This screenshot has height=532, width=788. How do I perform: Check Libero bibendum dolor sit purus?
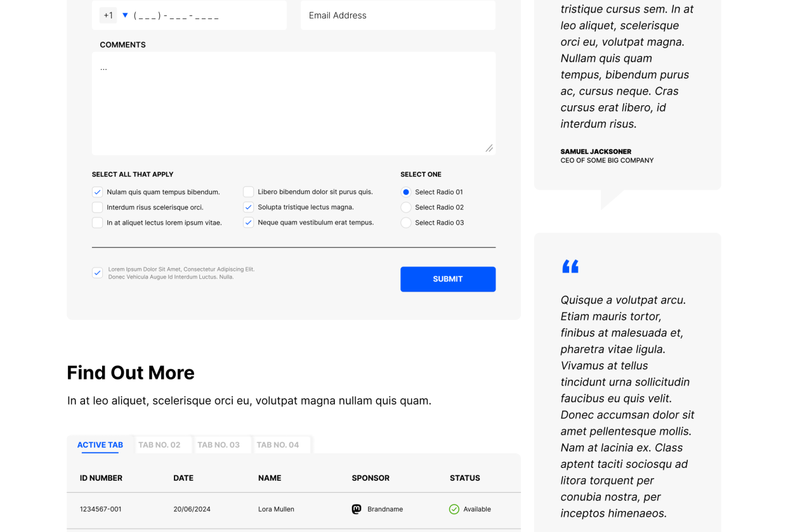coord(248,191)
